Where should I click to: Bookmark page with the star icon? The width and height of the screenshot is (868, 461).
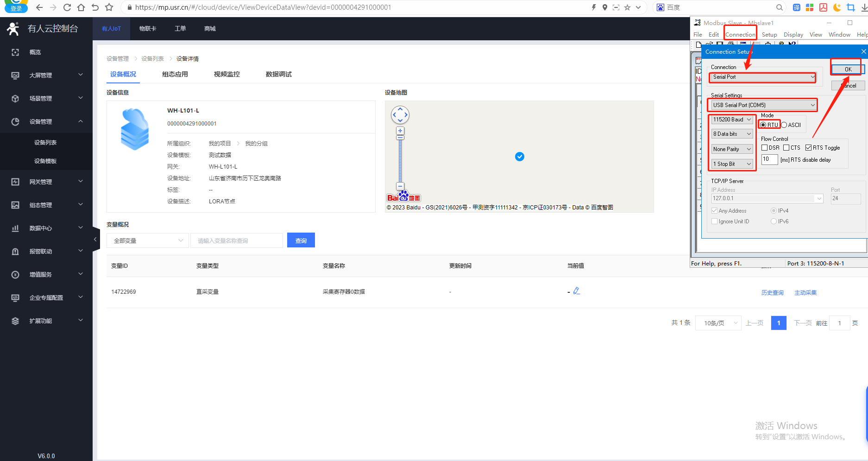point(109,7)
